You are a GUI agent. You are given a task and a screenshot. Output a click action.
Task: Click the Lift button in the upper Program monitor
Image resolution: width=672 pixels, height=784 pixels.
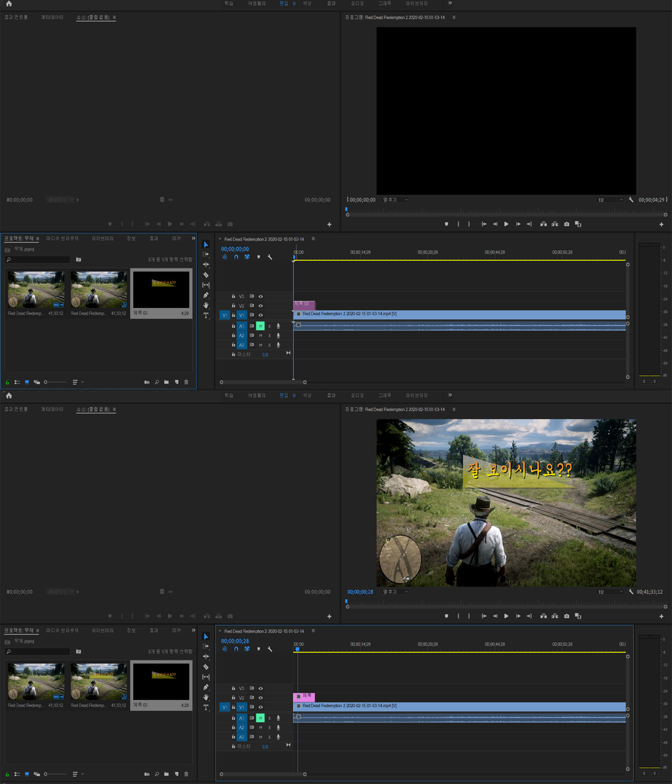tap(543, 224)
